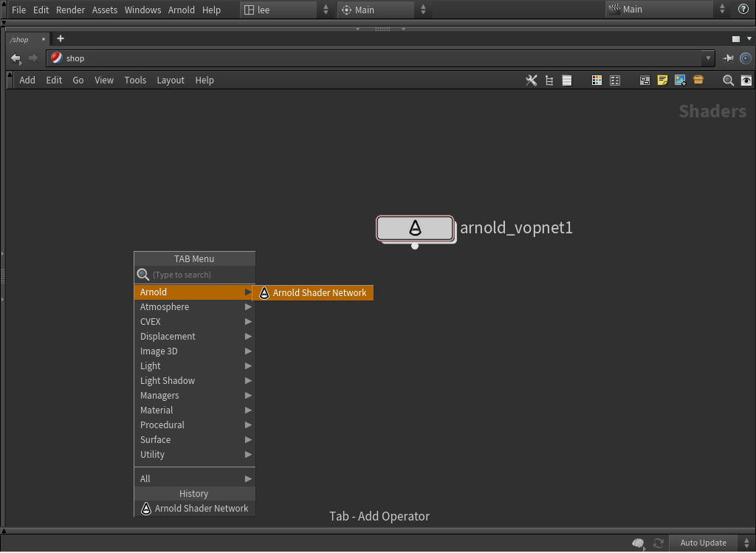Open the find nodes magnifier icon
This screenshot has width=756, height=553.
click(727, 80)
